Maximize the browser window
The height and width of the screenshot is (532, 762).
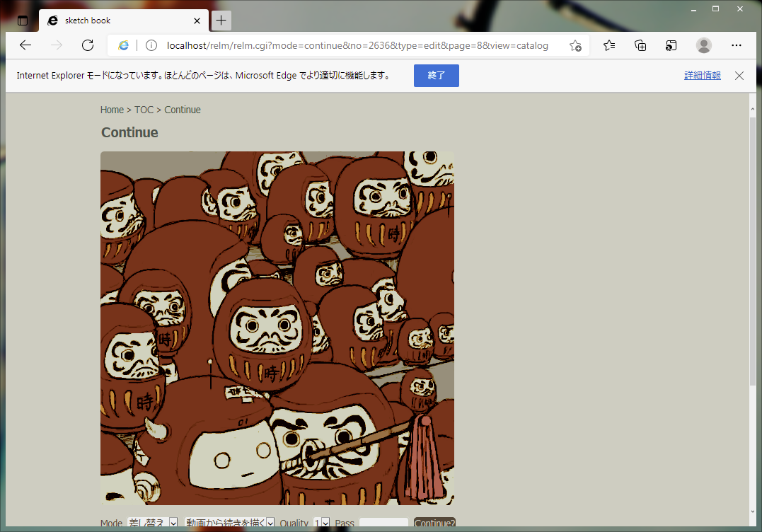point(715,9)
